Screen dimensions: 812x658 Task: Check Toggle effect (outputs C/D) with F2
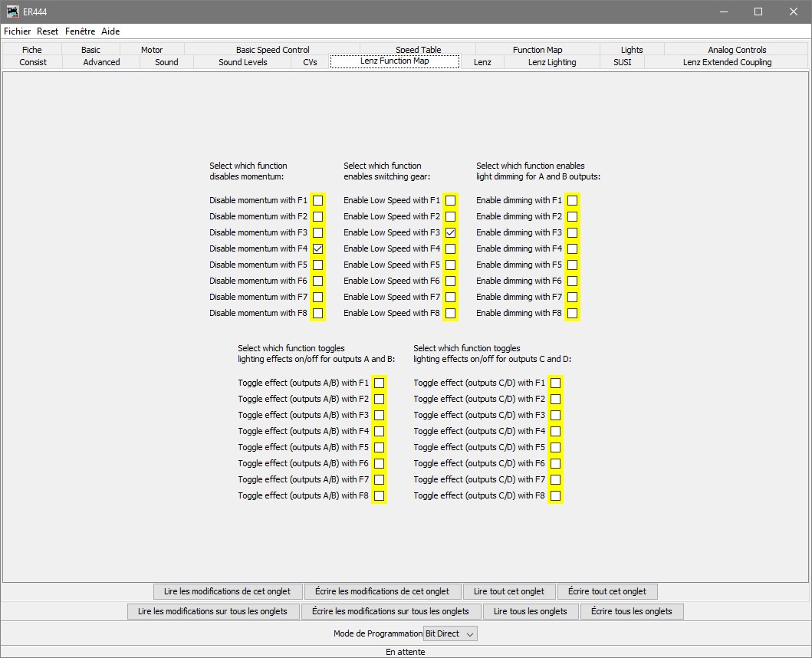555,399
